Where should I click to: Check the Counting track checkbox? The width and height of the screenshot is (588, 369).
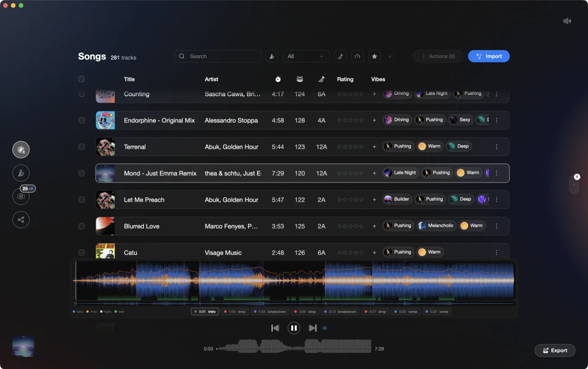[x=81, y=94]
